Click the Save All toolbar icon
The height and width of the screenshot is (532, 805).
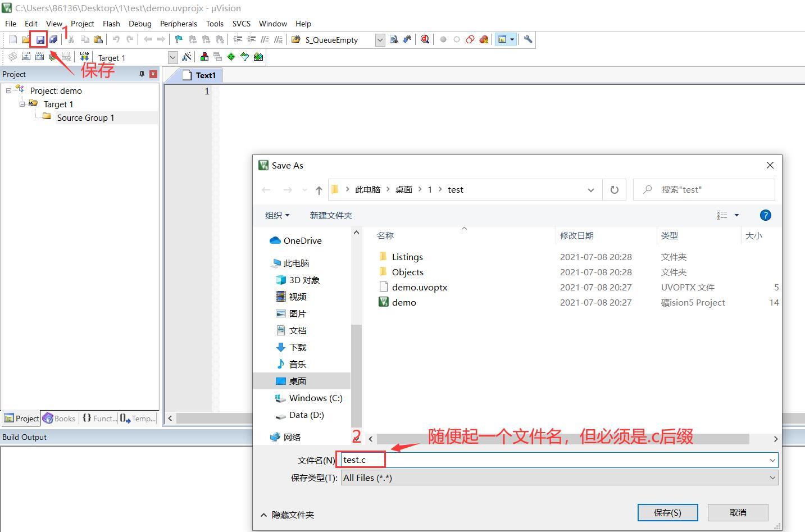point(53,39)
